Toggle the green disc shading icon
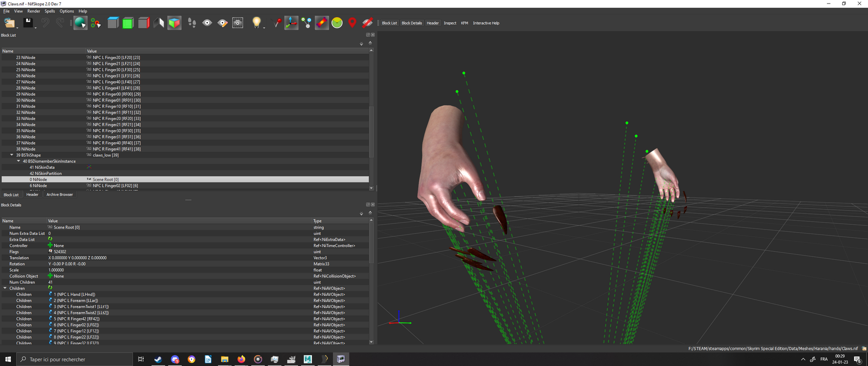 (337, 23)
